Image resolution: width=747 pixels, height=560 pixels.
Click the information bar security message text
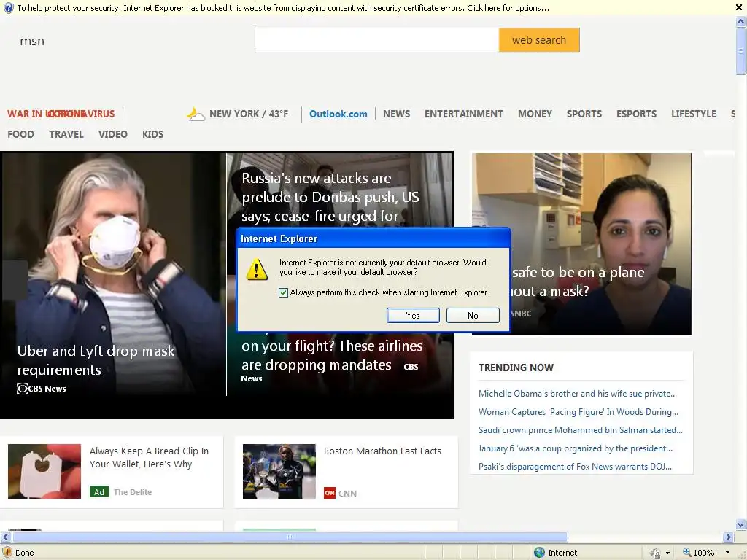pyautogui.click(x=283, y=7)
